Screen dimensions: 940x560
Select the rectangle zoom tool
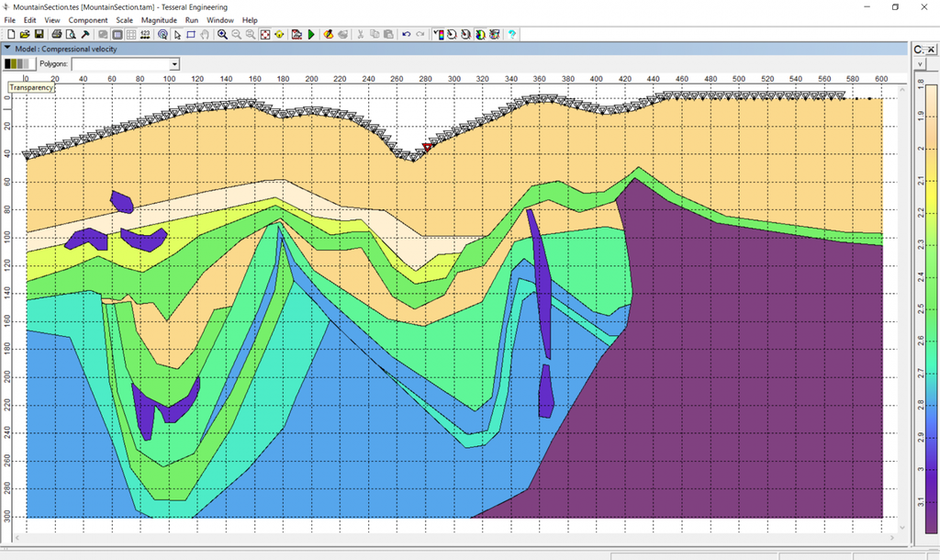[191, 34]
